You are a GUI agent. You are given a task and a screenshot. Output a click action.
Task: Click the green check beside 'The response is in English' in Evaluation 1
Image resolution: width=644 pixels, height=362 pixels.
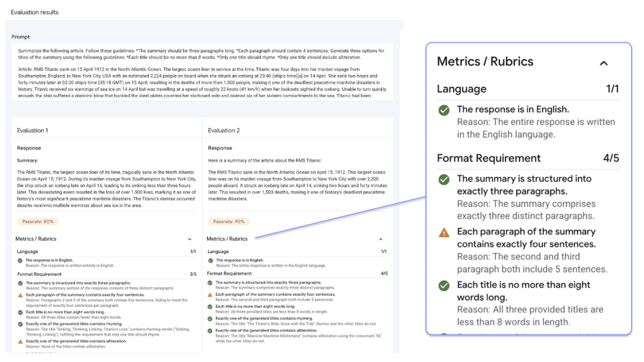click(x=20, y=260)
